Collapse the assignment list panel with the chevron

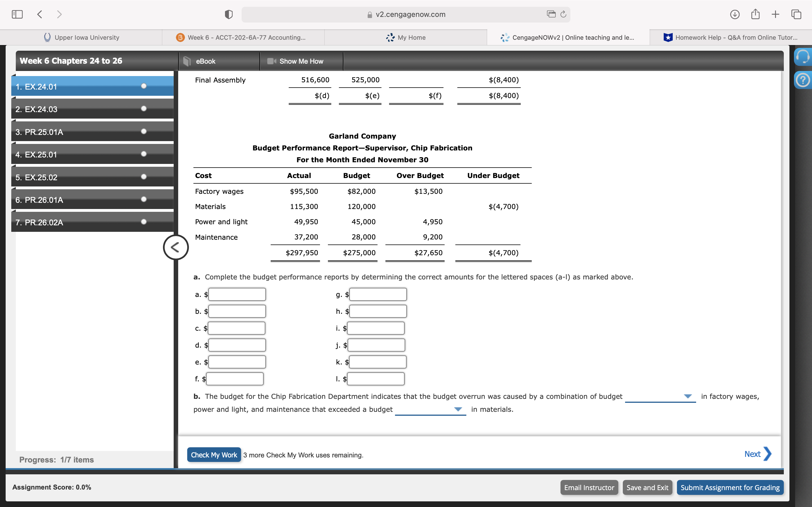coord(175,247)
